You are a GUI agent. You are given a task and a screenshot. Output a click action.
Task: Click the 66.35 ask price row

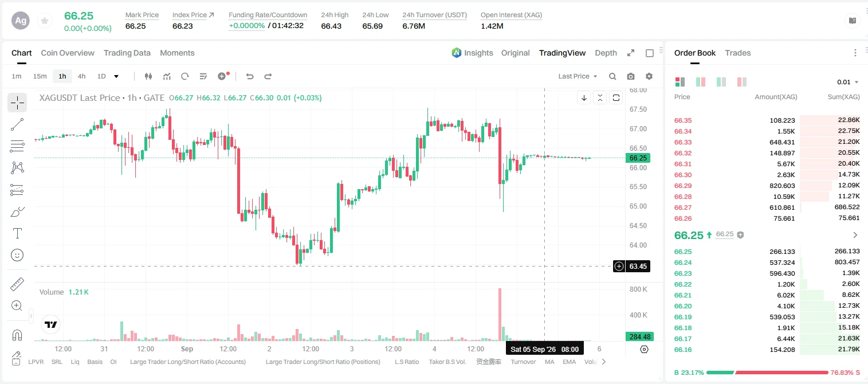click(767, 120)
